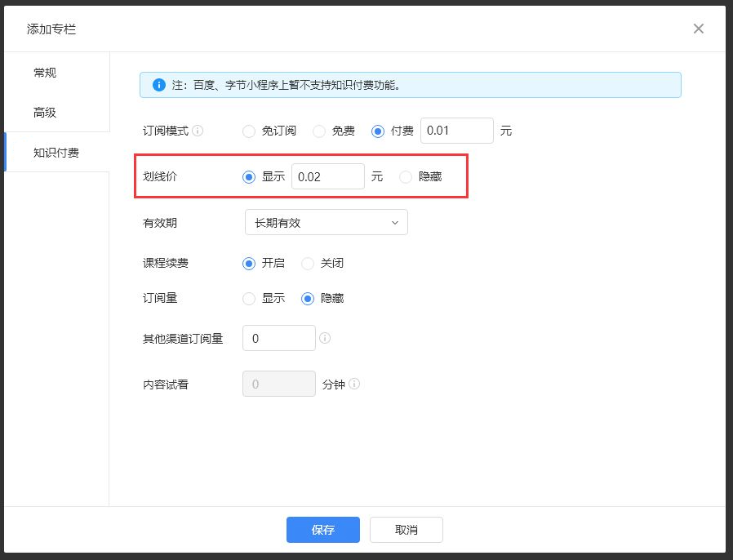The height and width of the screenshot is (560, 733).
Task: Click the 其他渠道订阅量 input field
Action: 278,338
